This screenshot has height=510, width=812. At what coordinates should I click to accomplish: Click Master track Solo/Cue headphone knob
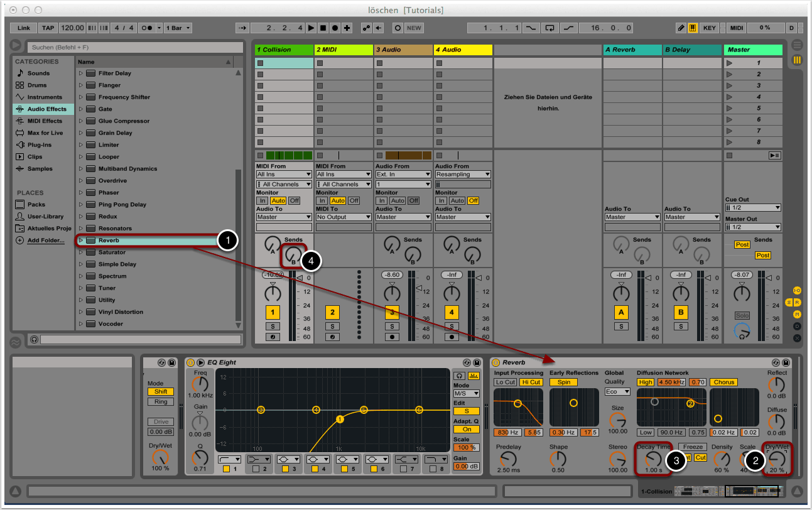tap(742, 331)
